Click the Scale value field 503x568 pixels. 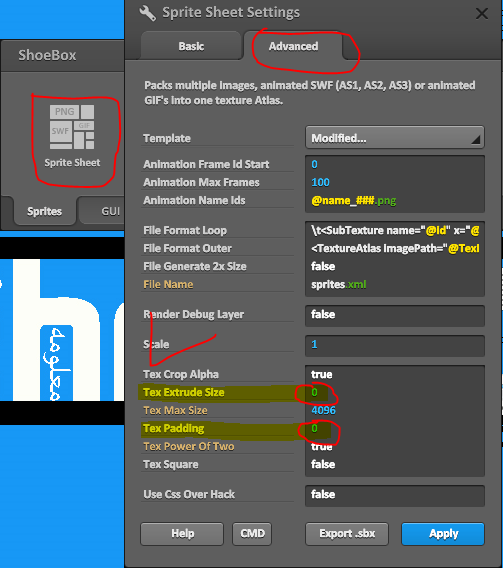395,345
